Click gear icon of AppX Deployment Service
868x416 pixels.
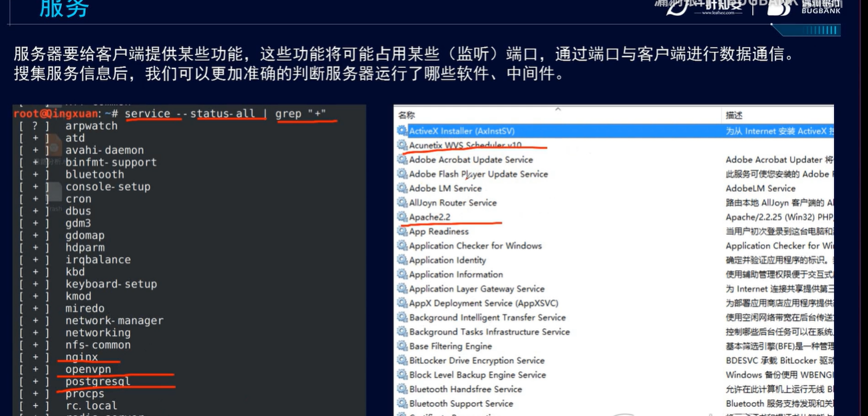point(402,303)
